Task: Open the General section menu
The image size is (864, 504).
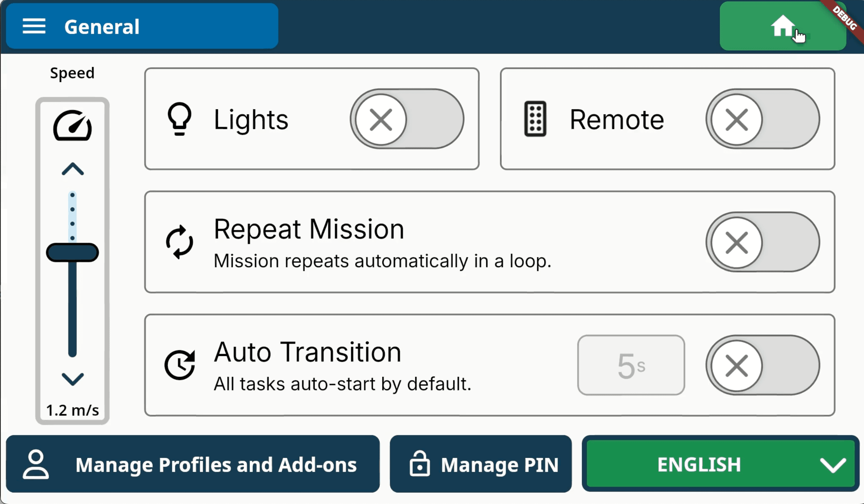Action: click(x=142, y=26)
